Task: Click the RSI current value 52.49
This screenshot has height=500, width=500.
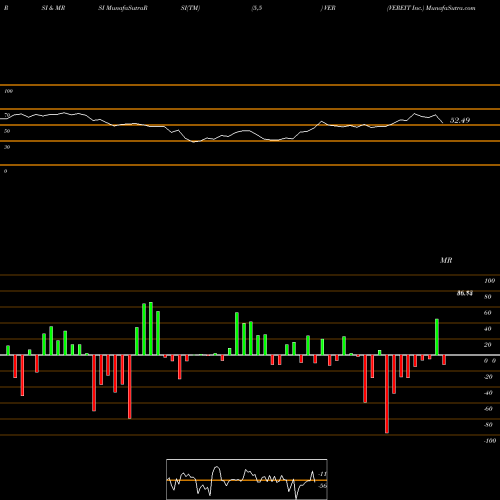Action: click(460, 120)
